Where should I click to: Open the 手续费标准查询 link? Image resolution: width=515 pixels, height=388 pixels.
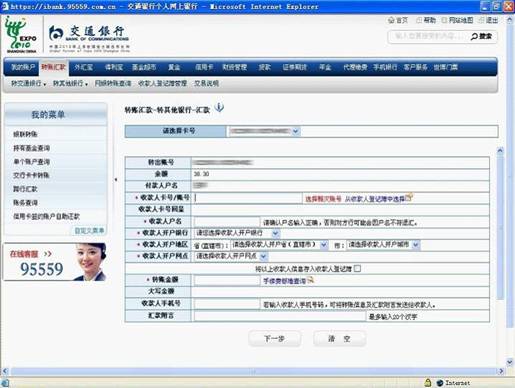[x=284, y=281]
